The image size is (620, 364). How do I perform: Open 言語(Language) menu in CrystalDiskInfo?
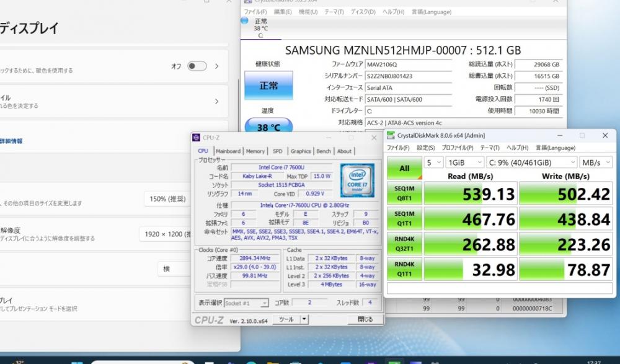432,12
